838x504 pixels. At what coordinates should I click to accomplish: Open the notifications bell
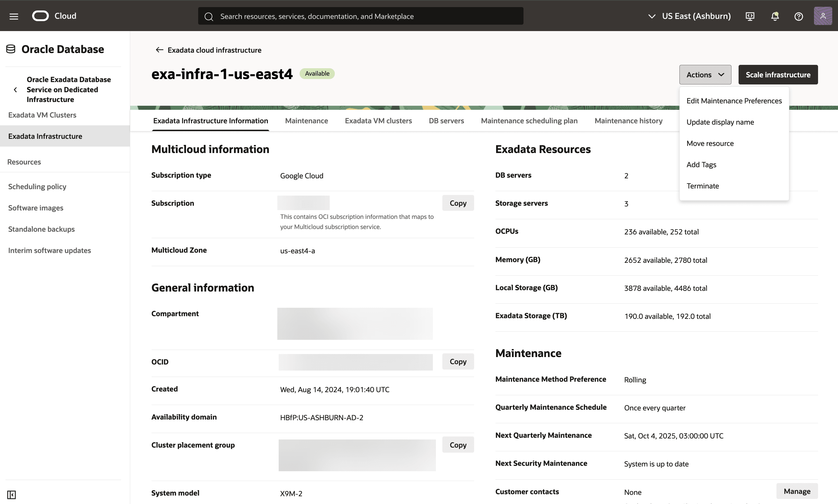click(774, 16)
